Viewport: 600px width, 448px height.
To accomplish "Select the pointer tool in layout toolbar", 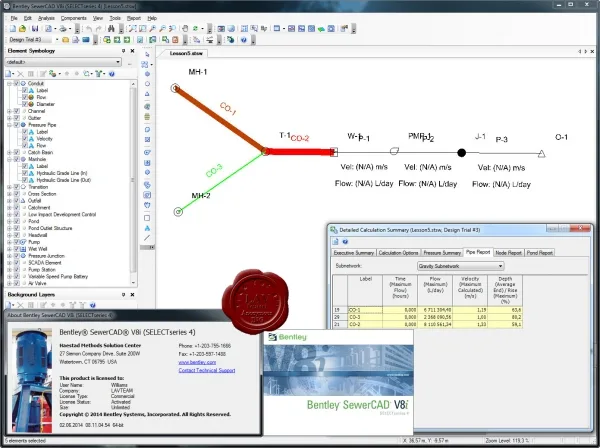I will 147,55.
